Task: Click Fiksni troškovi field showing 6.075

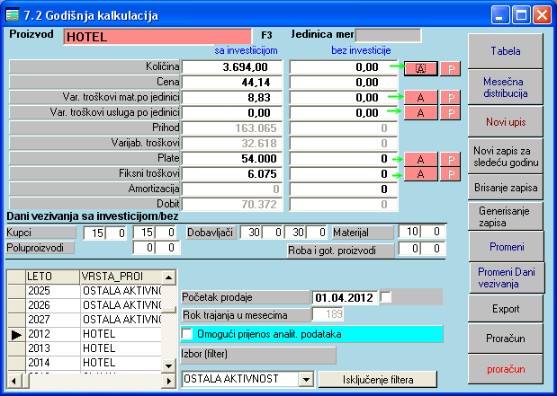Action: (x=232, y=174)
